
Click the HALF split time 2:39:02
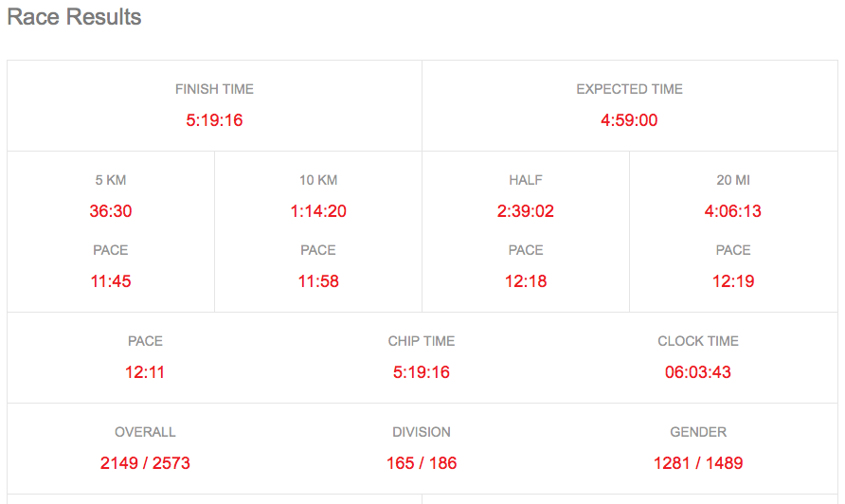coord(526,211)
